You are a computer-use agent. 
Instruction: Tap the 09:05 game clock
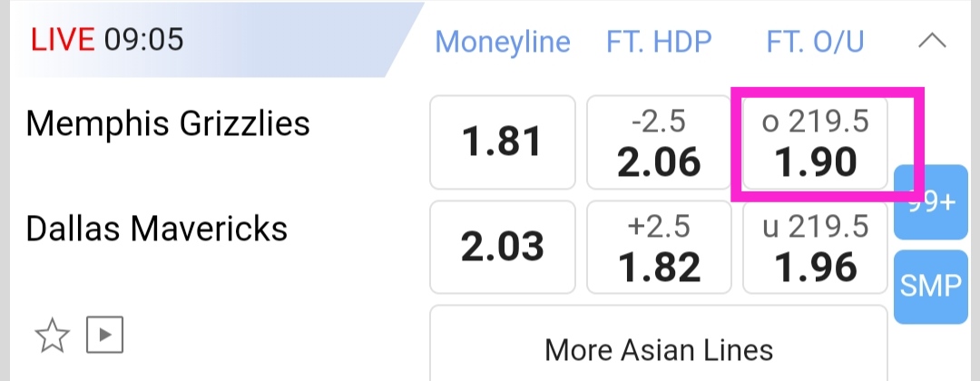[x=143, y=40]
